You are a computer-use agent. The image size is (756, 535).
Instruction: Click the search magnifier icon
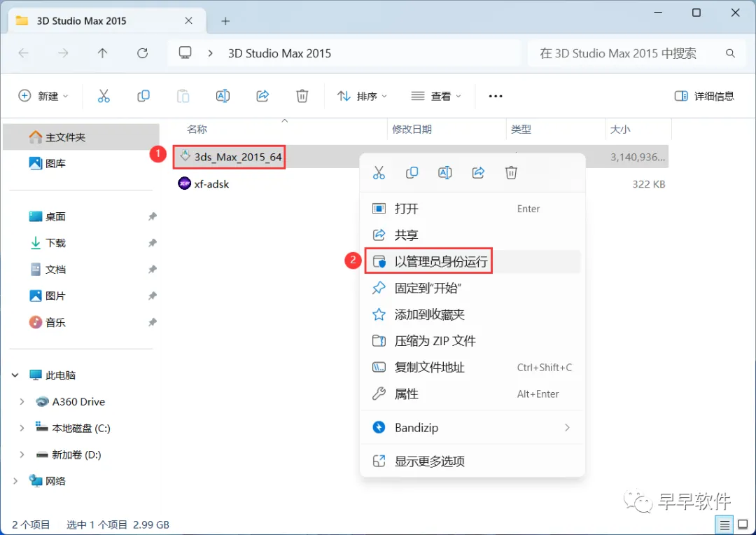tap(730, 53)
